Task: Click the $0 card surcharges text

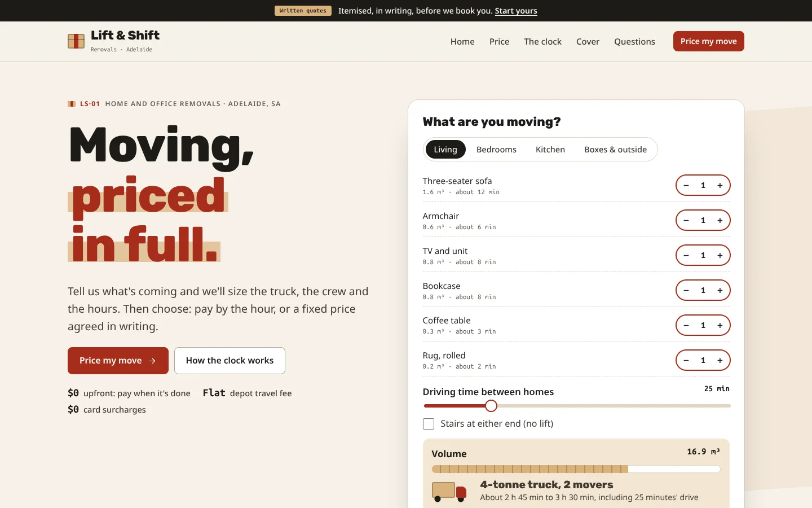Action: click(107, 409)
